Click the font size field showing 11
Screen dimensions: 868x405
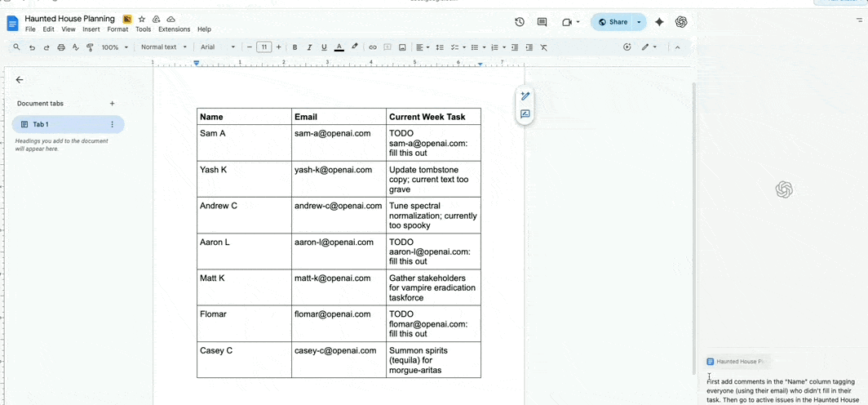pos(264,47)
